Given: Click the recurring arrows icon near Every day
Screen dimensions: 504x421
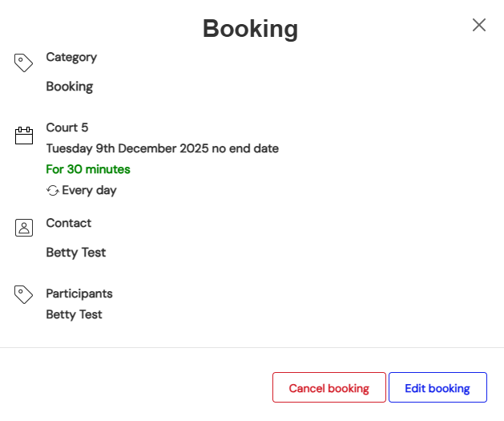Looking at the screenshot, I should click(53, 191).
